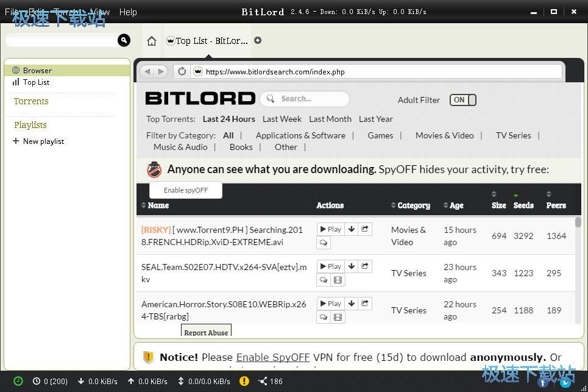Download American.Horror.Story.S08E10 via arrow icon
This screenshot has width=588, height=392.
[352, 304]
